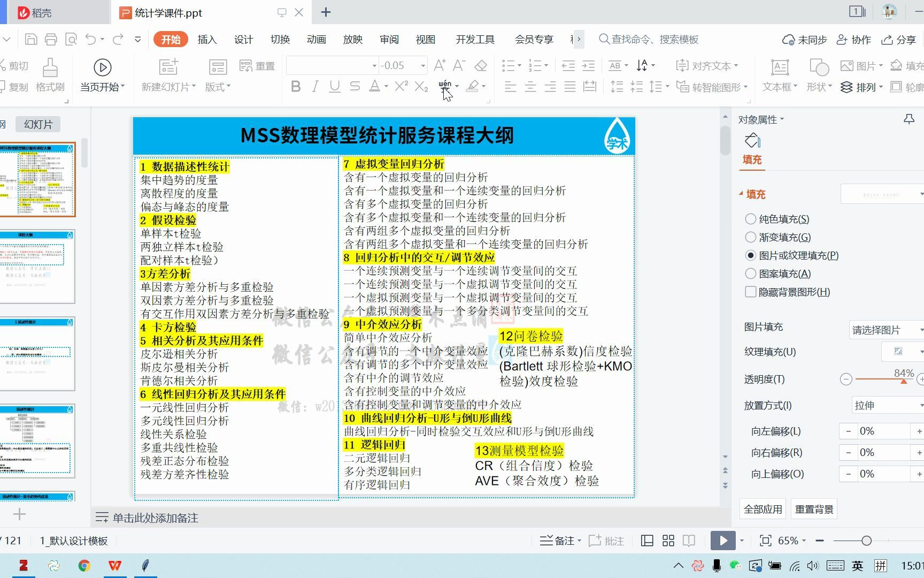Open the Transitions ribbon tab

pyautogui.click(x=280, y=39)
